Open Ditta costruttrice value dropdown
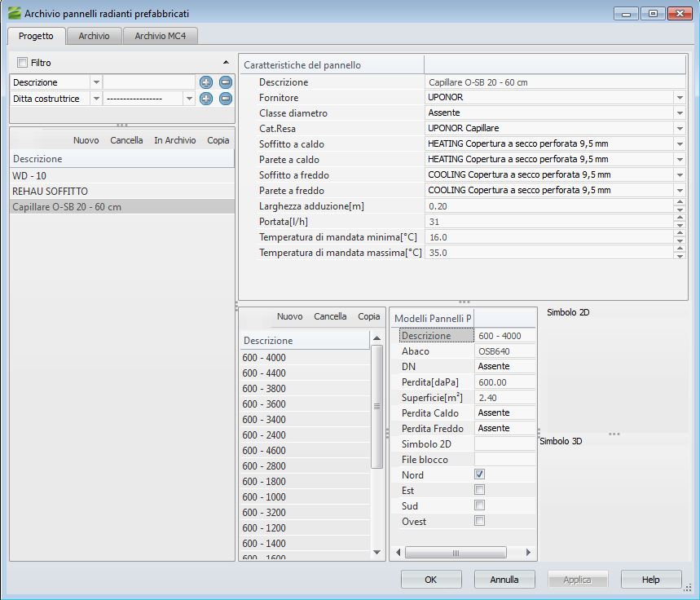Viewport: 700px width, 600px height. pos(189,98)
